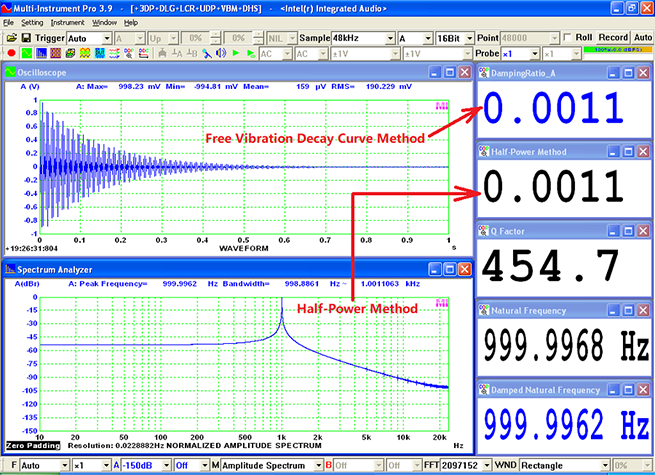
Task: Expand the Trigger mode Auto dropdown
Action: (x=106, y=37)
